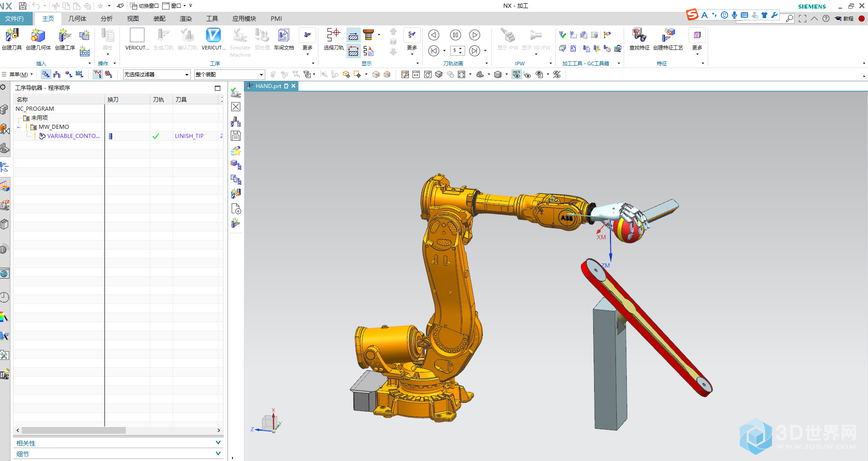Play the tool path animation forward
The width and height of the screenshot is (868, 461).
pyautogui.click(x=475, y=35)
